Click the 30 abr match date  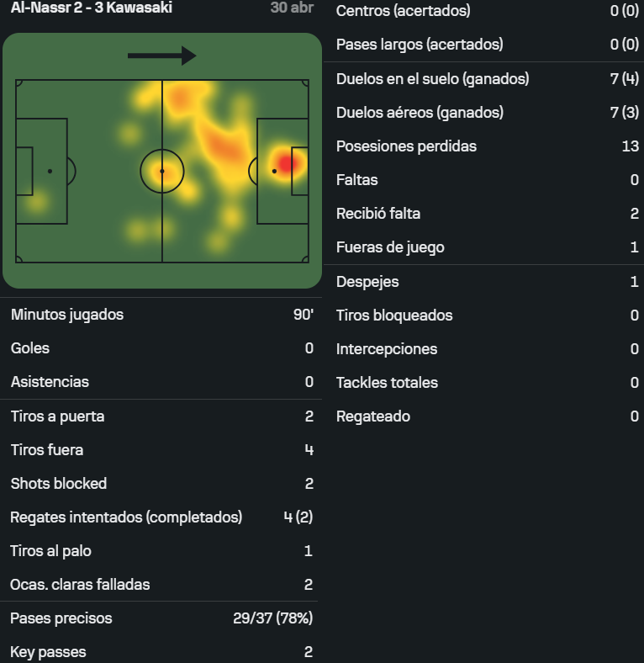pyautogui.click(x=292, y=8)
